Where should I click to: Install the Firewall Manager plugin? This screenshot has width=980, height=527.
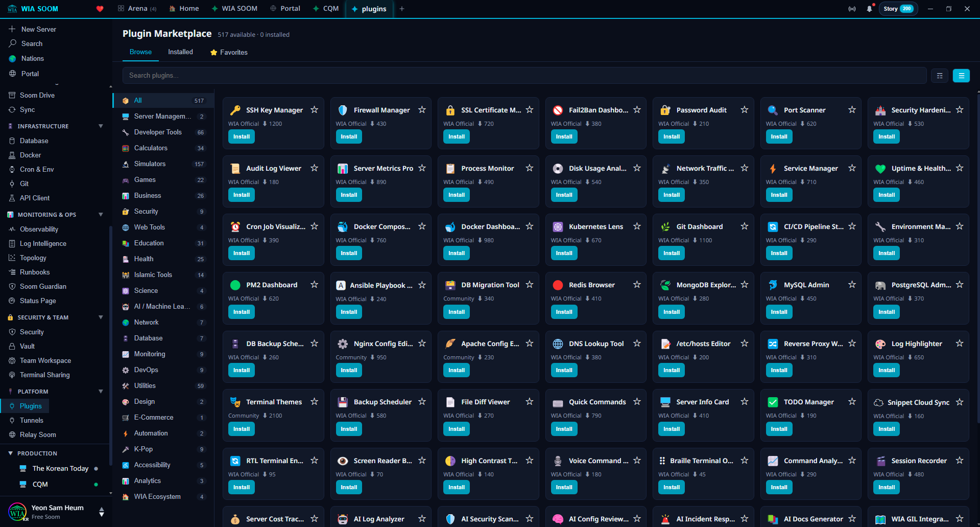click(x=348, y=136)
